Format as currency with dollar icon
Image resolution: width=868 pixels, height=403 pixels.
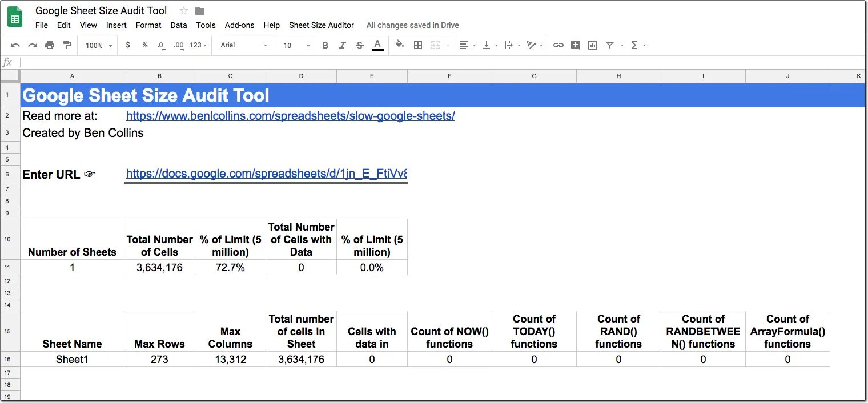coord(128,45)
